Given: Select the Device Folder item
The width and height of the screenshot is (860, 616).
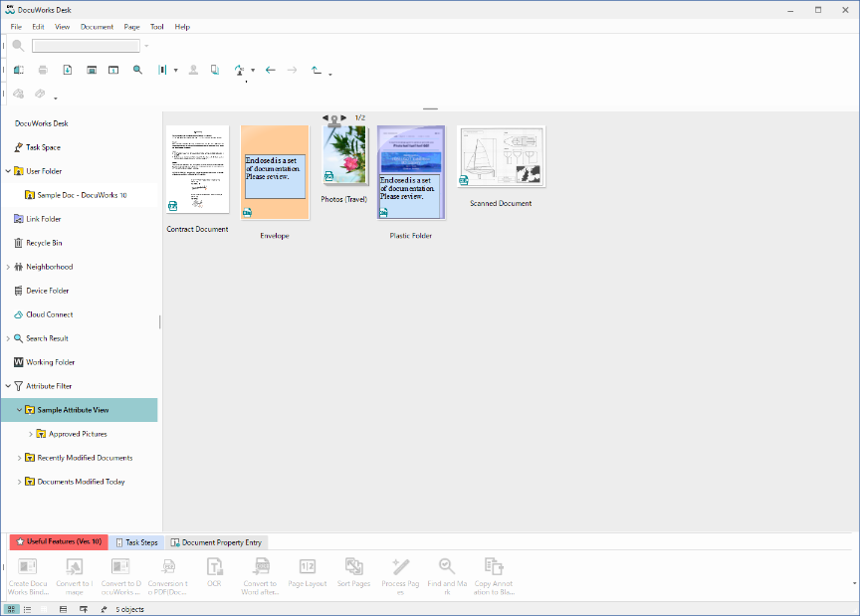Looking at the screenshot, I should point(47,291).
